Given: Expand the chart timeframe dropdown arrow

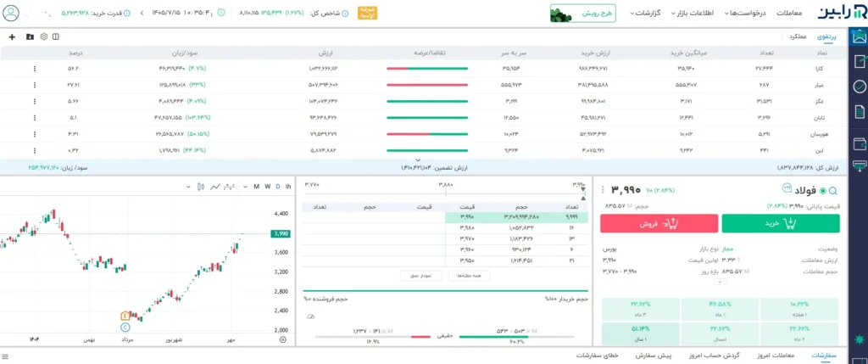Looking at the screenshot, I should coord(245,188).
